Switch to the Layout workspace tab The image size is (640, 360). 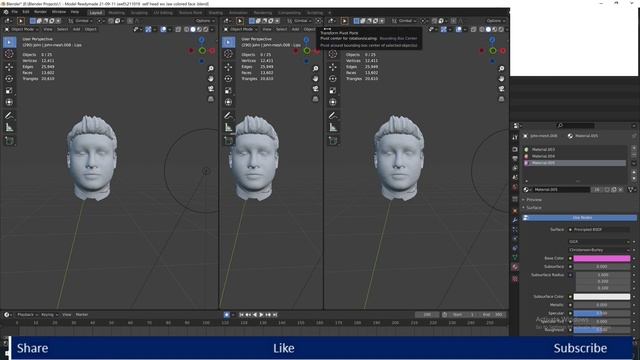pos(96,13)
